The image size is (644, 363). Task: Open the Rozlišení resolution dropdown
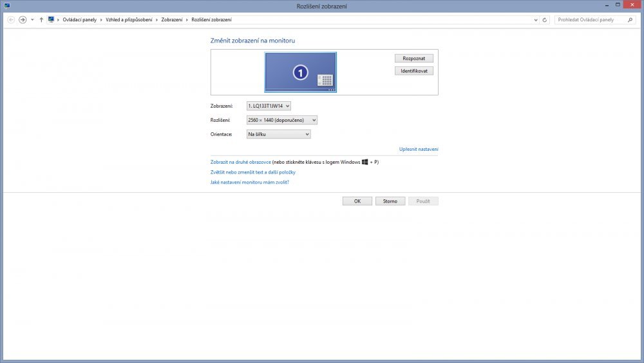[x=282, y=120]
